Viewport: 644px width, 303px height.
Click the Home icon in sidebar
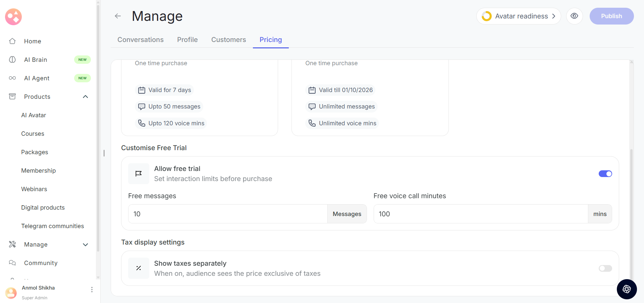click(x=12, y=41)
